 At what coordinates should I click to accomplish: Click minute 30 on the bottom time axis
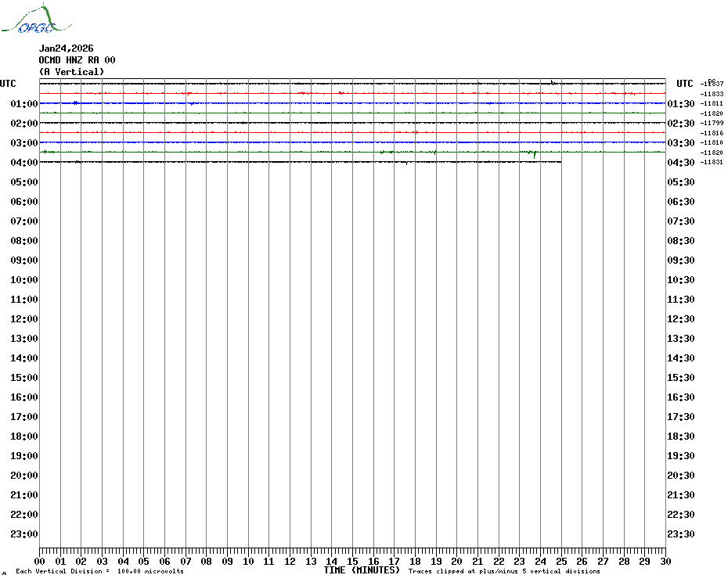tap(665, 562)
